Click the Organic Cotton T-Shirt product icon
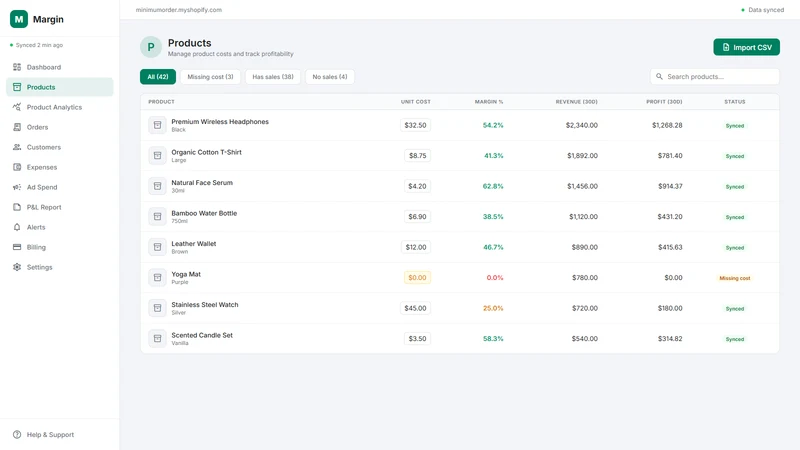The width and height of the screenshot is (800, 450). coord(157,156)
